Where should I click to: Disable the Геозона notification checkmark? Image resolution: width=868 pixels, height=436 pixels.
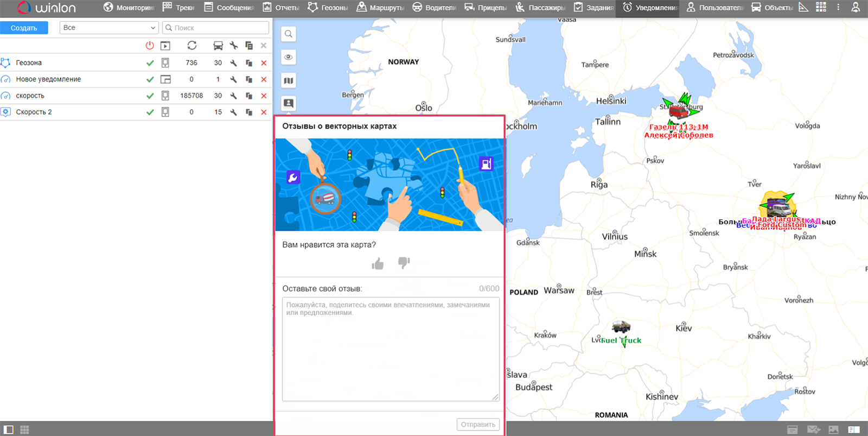[150, 63]
